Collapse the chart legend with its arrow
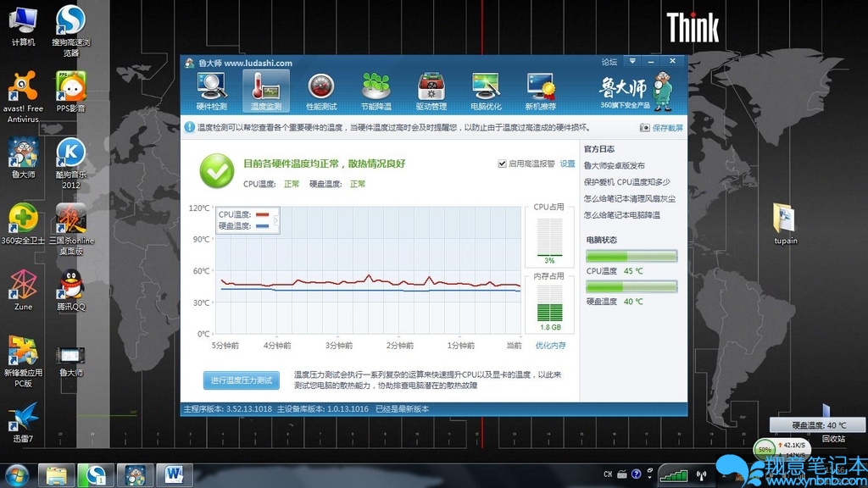Image resolution: width=868 pixels, height=488 pixels. tap(275, 220)
